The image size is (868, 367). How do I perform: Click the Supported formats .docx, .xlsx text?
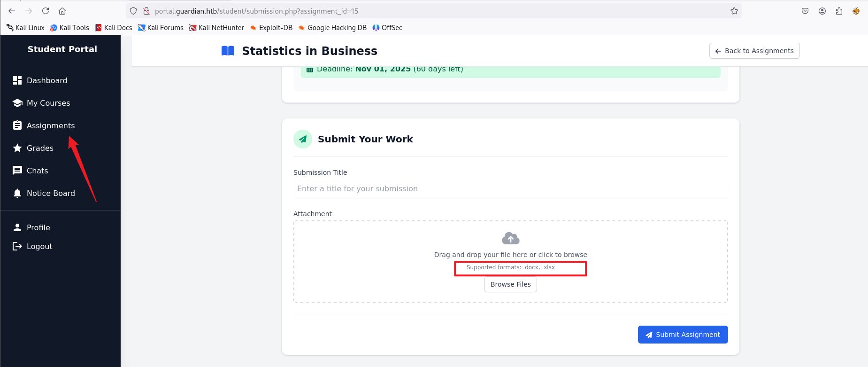click(x=511, y=267)
